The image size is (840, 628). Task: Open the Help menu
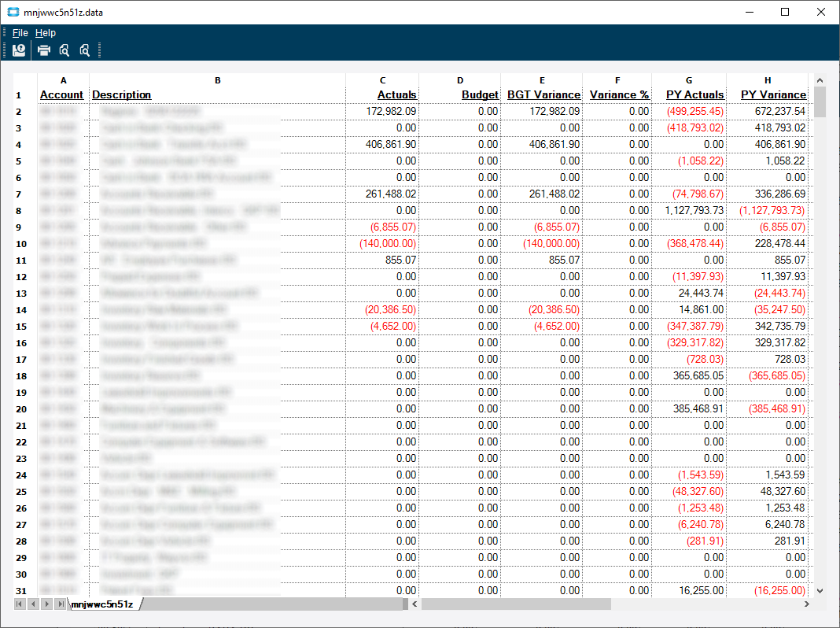tap(46, 33)
